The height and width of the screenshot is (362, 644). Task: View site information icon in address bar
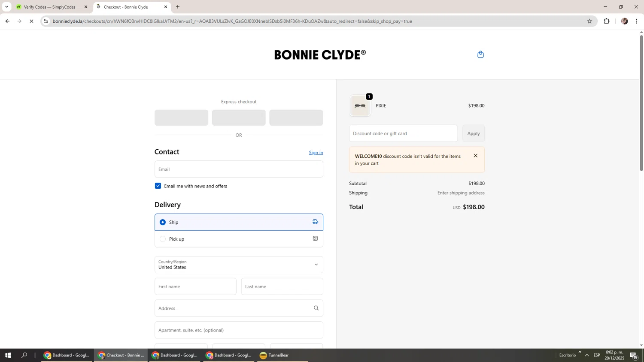(46, 21)
